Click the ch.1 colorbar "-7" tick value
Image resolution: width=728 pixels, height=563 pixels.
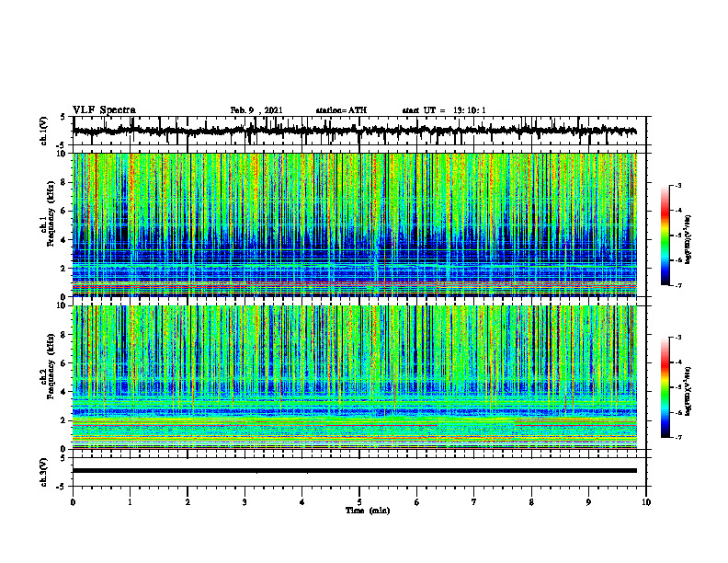(678, 285)
